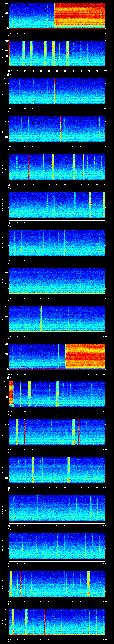The width and height of the screenshot is (114, 644).
Task: Click the spectrogram panel starting at 22:07:00
Action: (57, 243)
